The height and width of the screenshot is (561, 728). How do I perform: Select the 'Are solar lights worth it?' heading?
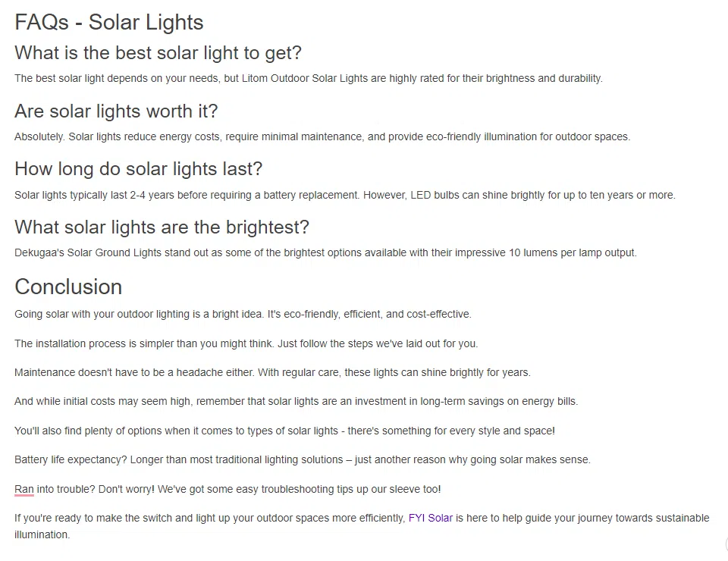116,111
